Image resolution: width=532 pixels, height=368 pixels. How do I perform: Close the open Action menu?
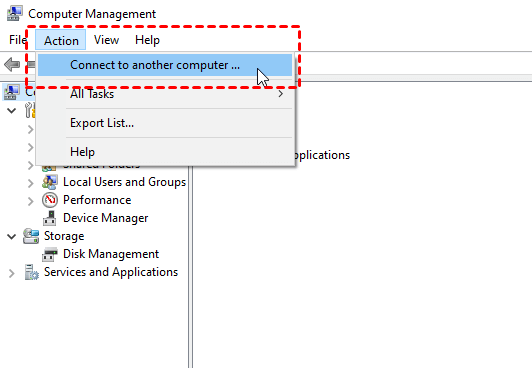pos(61,40)
